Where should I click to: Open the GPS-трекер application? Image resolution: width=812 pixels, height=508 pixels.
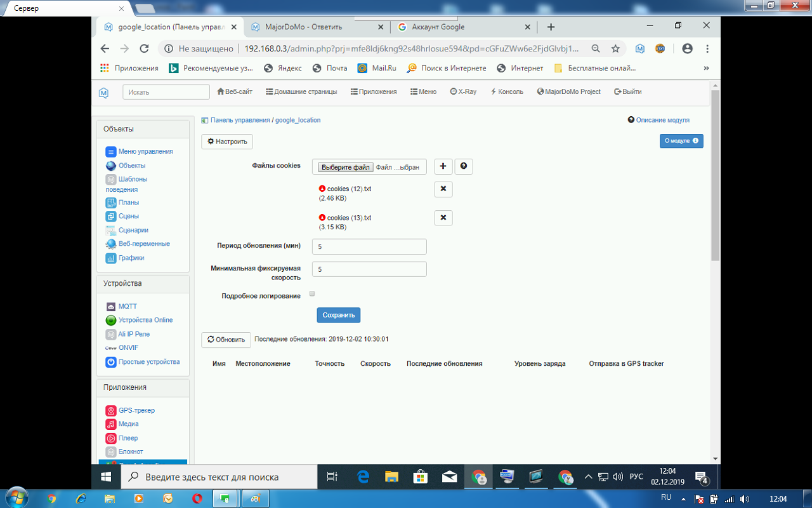tap(136, 410)
